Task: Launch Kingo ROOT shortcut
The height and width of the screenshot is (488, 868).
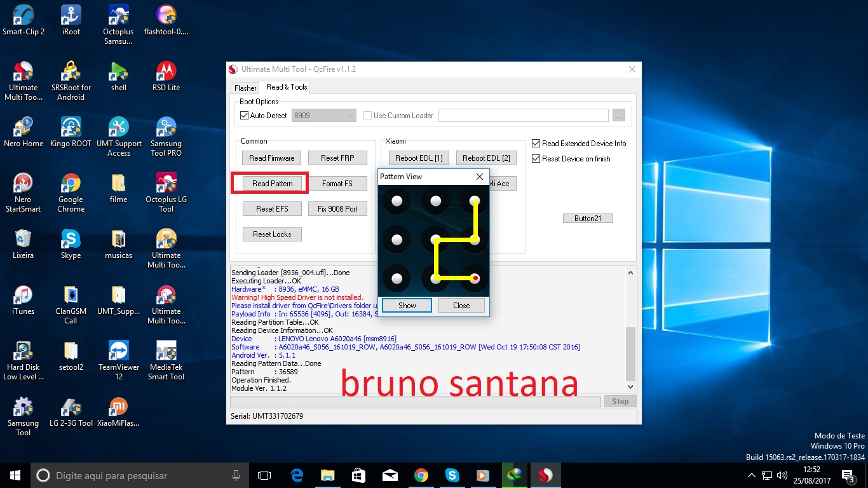Action: pos(71,132)
